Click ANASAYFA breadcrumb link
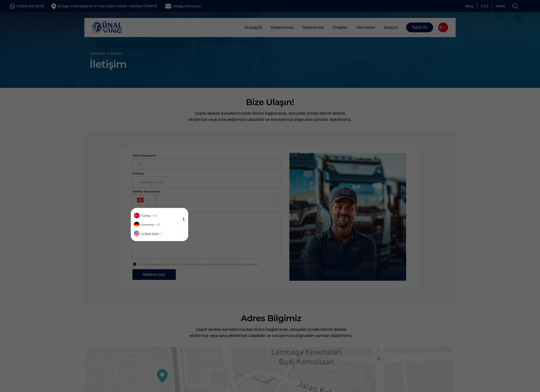The width and height of the screenshot is (540, 392). tap(97, 53)
